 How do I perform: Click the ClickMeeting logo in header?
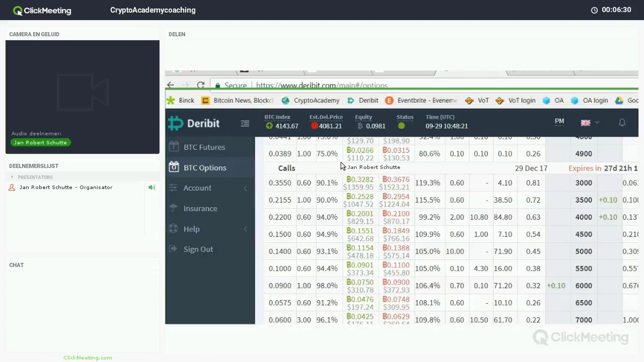(42, 10)
